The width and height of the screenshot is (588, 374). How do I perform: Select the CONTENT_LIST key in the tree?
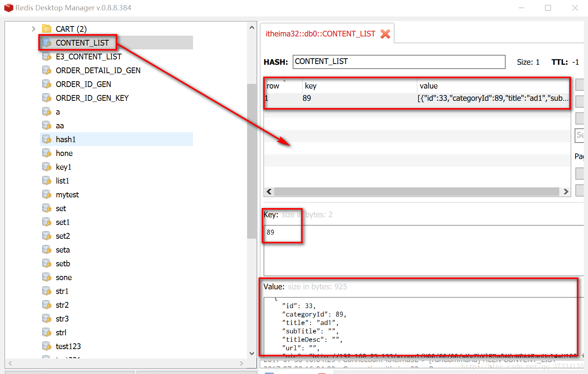[x=82, y=43]
